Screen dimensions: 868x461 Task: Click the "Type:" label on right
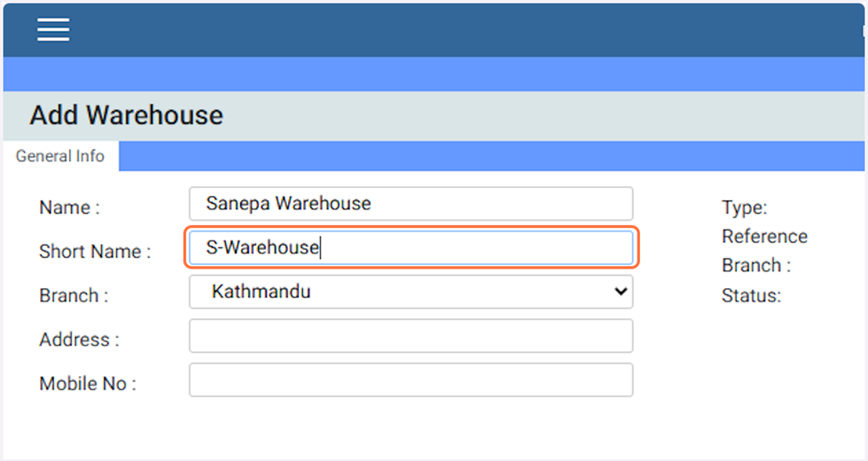(744, 208)
